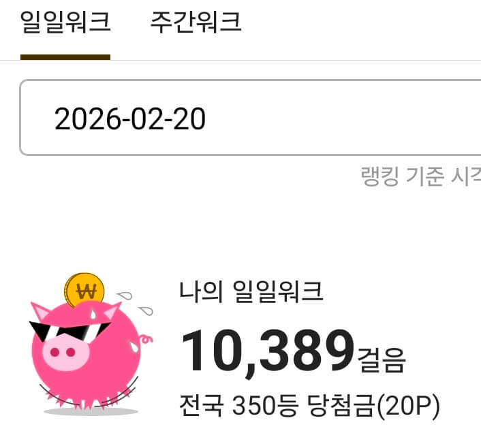Tap the 전국 350등 ranking text

pyautogui.click(x=239, y=405)
